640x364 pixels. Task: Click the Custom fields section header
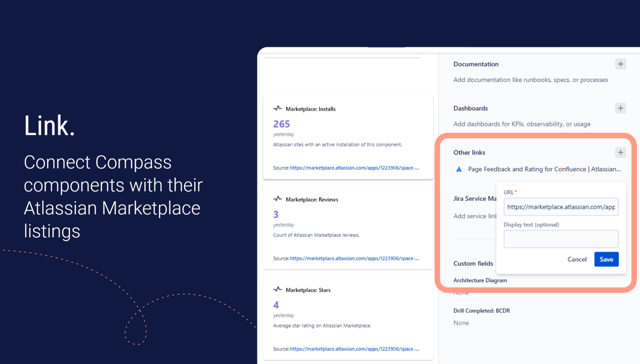tap(473, 263)
